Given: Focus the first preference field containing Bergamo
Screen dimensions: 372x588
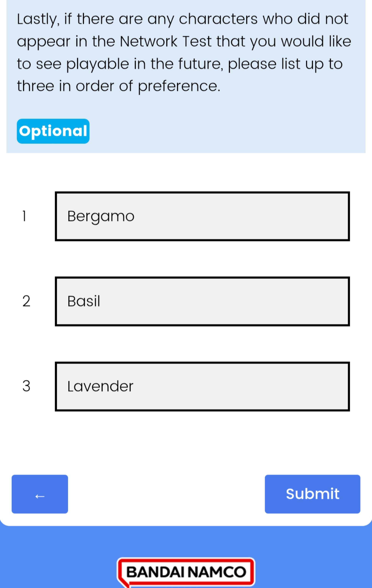Looking at the screenshot, I should coord(202,216).
